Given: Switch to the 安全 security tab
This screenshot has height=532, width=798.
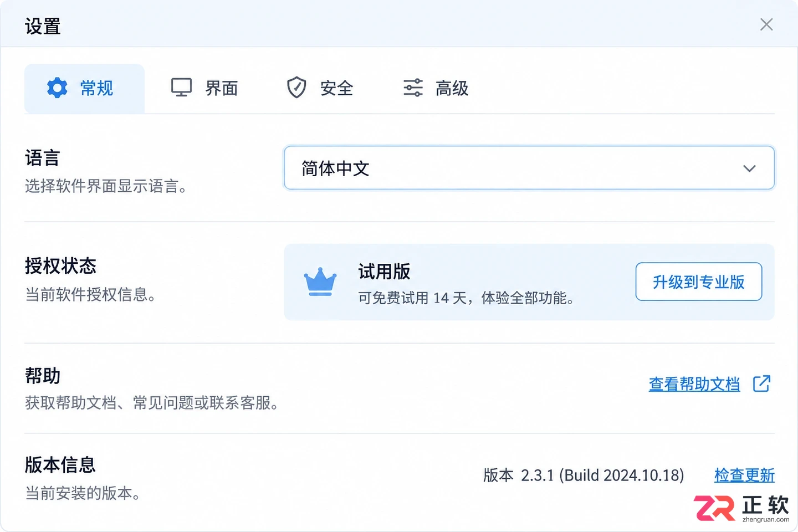Looking at the screenshot, I should click(x=320, y=88).
